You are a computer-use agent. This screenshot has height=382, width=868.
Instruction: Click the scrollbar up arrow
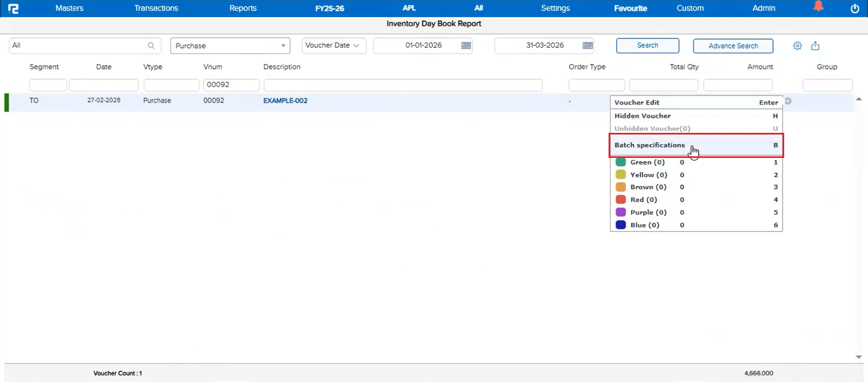(x=858, y=99)
